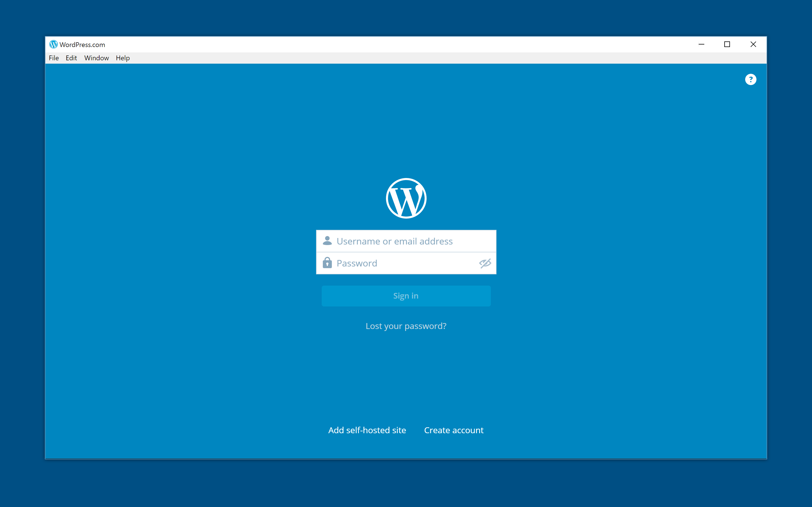Image resolution: width=812 pixels, height=507 pixels.
Task: Focus the Password input field
Action: [x=406, y=263]
